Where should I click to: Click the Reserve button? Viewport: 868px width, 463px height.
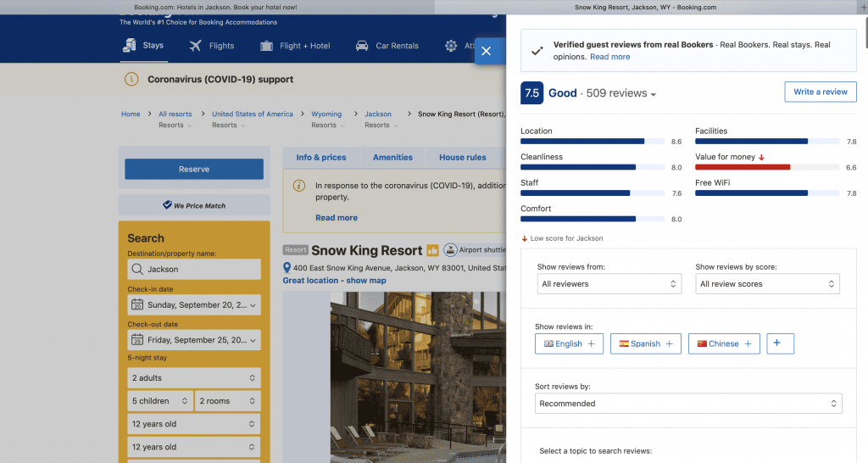[194, 169]
